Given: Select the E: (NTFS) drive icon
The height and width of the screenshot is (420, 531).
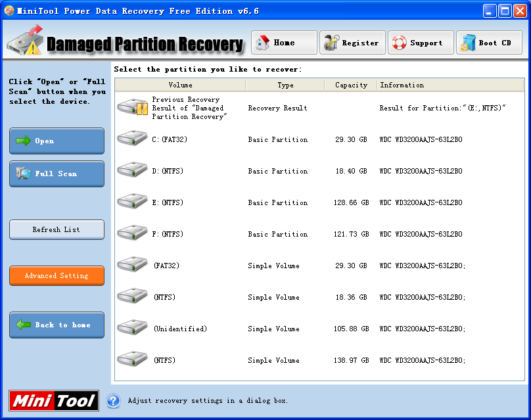Looking at the screenshot, I should pos(132,201).
